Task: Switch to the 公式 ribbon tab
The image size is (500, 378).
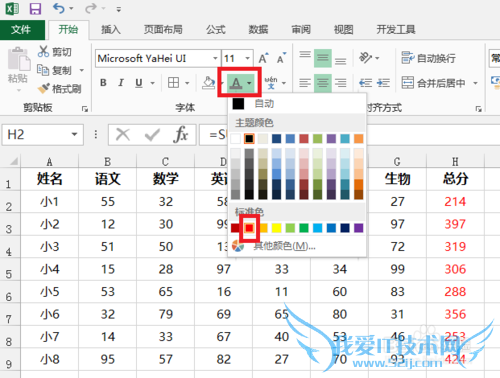Action: (216, 30)
